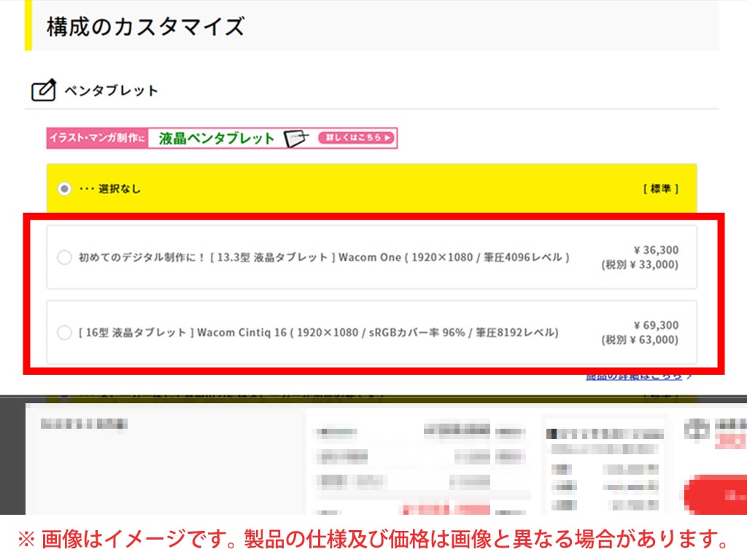Click the ¥ 36,300 price text
747x560 pixels.
click(x=656, y=250)
